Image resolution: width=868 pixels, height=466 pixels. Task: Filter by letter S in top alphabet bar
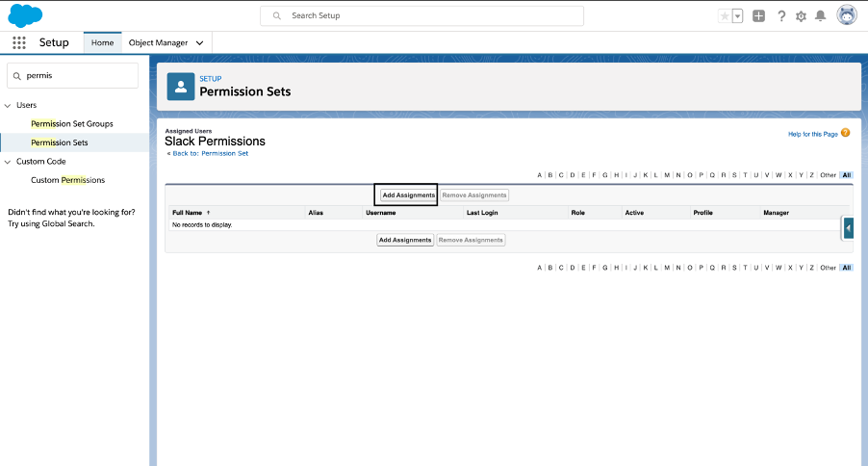(734, 175)
